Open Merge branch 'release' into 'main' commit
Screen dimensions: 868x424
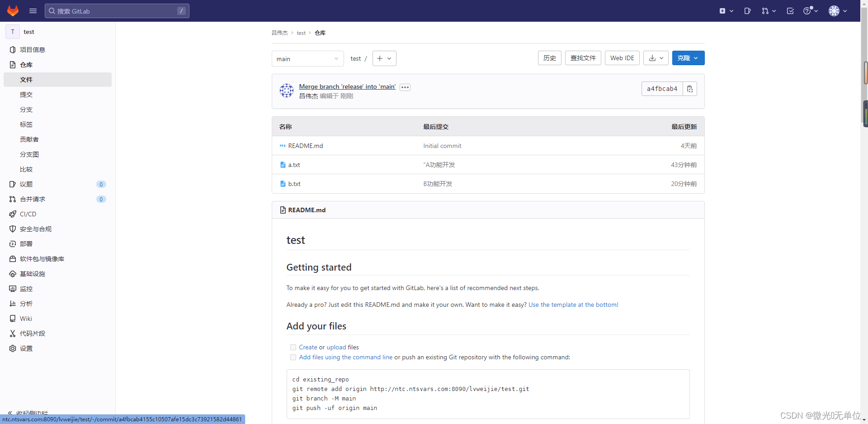[x=347, y=86]
